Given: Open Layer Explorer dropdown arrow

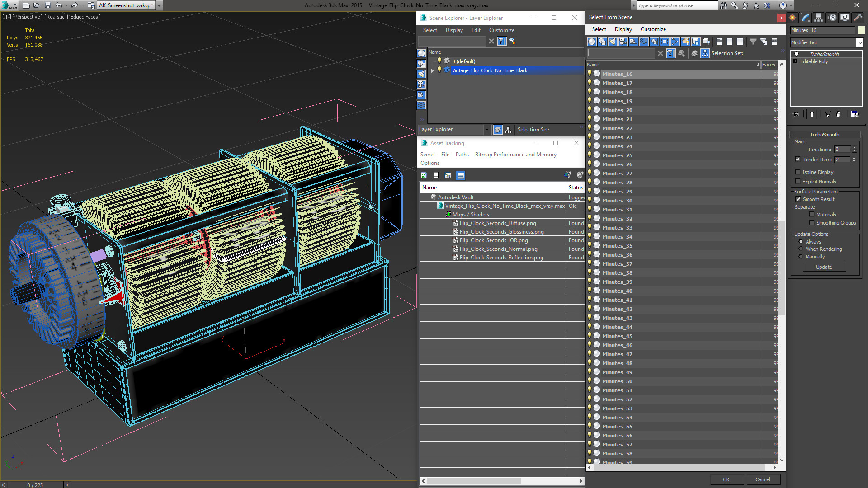Looking at the screenshot, I should [487, 130].
